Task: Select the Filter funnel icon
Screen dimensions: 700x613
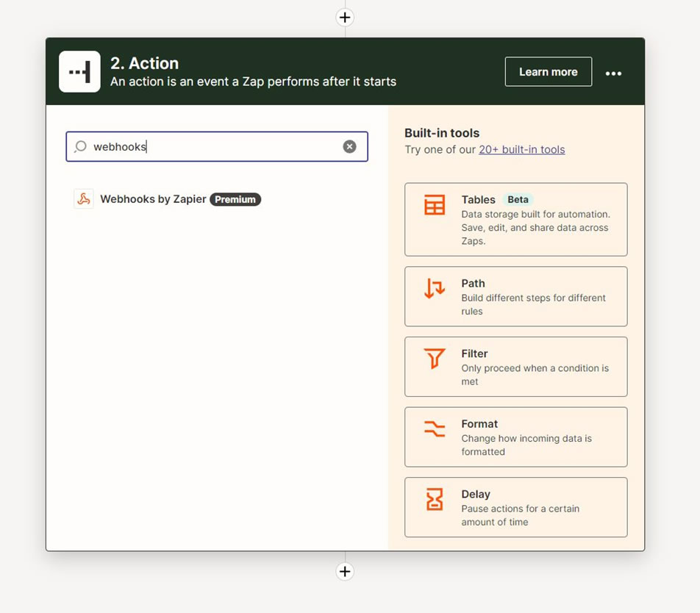Action: pyautogui.click(x=435, y=359)
